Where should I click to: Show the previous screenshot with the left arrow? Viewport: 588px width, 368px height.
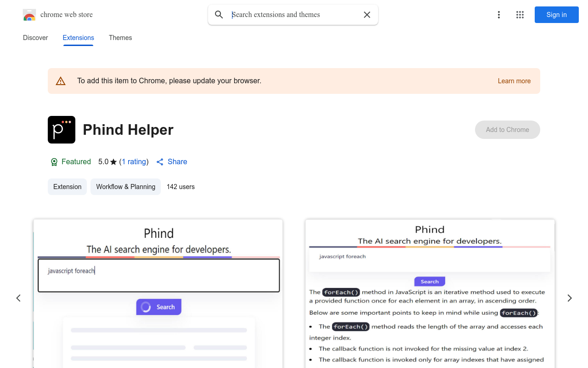18,298
